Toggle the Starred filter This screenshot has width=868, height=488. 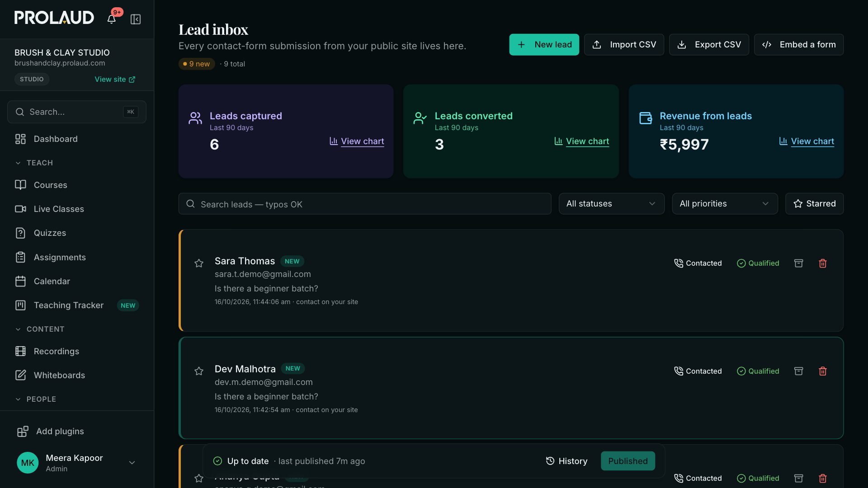814,204
